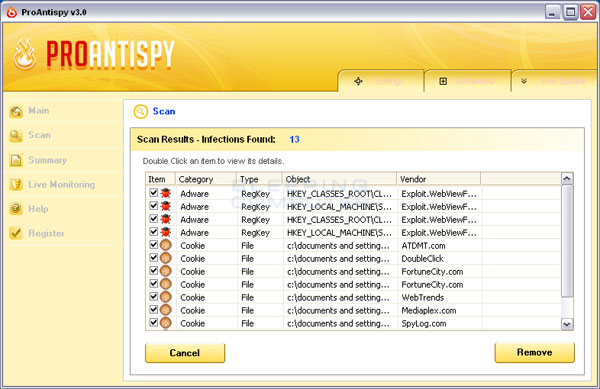Screen dimensions: 600x389
Task: Deselect the SpyLog.com cookie checkbox
Action: point(153,322)
